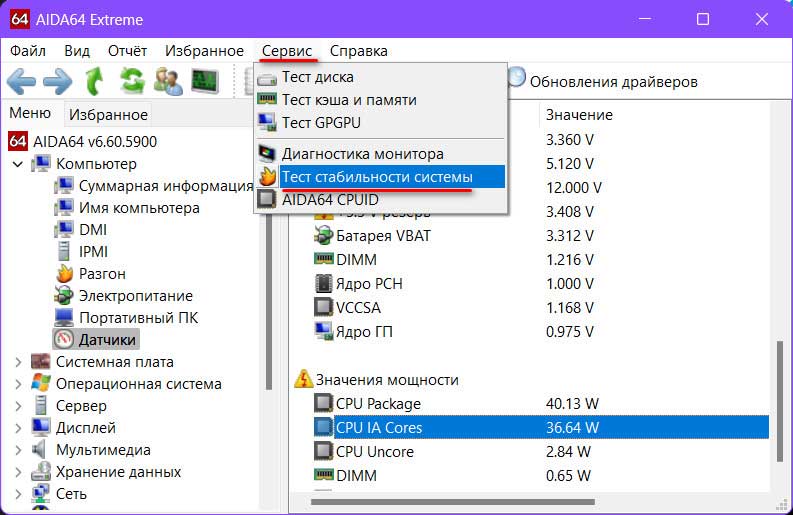Click the flame icon of Тест стабильности системы
The height and width of the screenshot is (515, 793).
tap(267, 177)
